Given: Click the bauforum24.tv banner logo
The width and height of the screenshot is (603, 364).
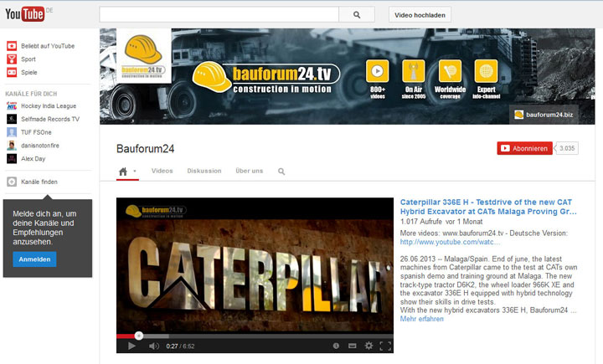Looking at the screenshot, I should [x=266, y=79].
